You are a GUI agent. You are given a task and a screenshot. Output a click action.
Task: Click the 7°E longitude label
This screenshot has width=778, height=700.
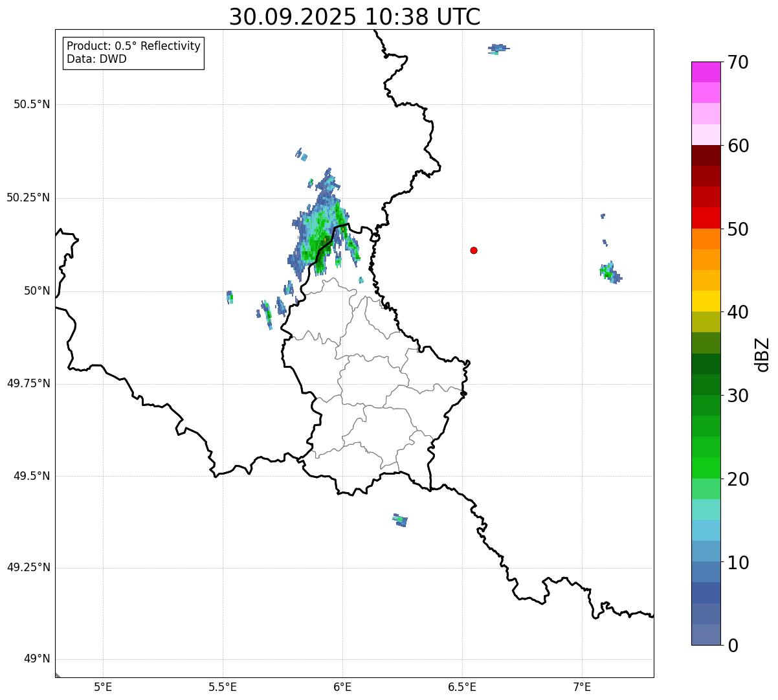(582, 686)
